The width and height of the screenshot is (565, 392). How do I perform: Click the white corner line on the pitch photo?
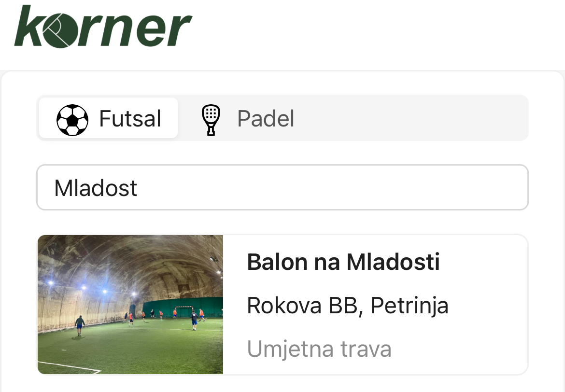point(72,366)
